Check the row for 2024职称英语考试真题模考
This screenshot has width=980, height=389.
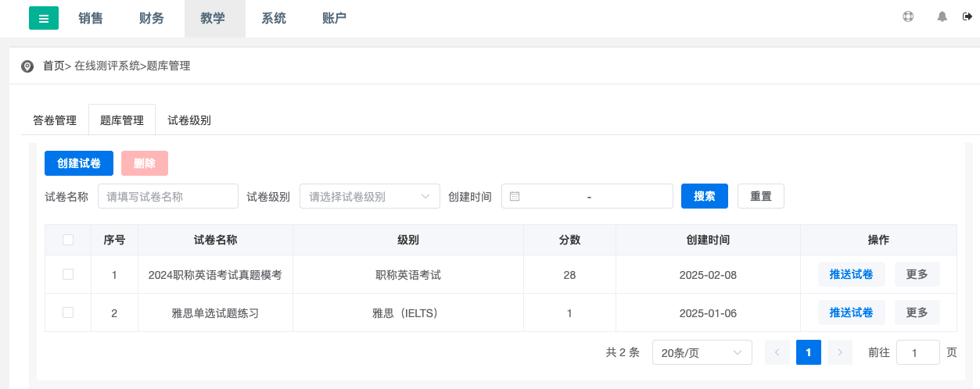pos(68,274)
